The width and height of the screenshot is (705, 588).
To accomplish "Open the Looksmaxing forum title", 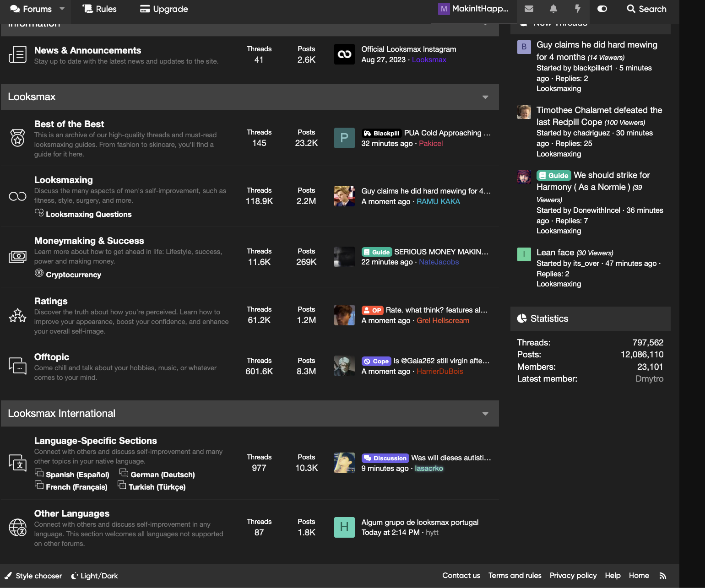I will 64,180.
